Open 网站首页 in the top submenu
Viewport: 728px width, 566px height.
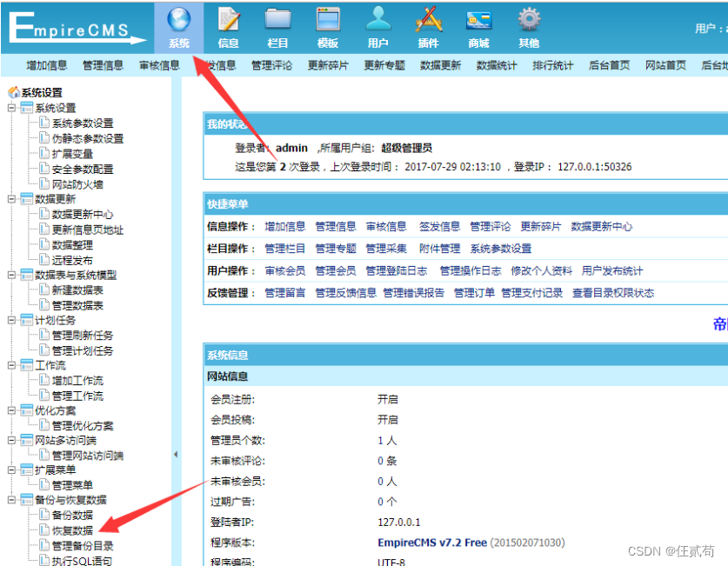pyautogui.click(x=665, y=65)
